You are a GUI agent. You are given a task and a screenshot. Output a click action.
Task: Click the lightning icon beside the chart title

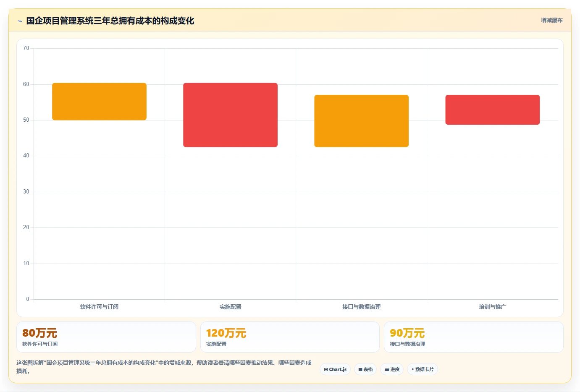tap(20, 21)
